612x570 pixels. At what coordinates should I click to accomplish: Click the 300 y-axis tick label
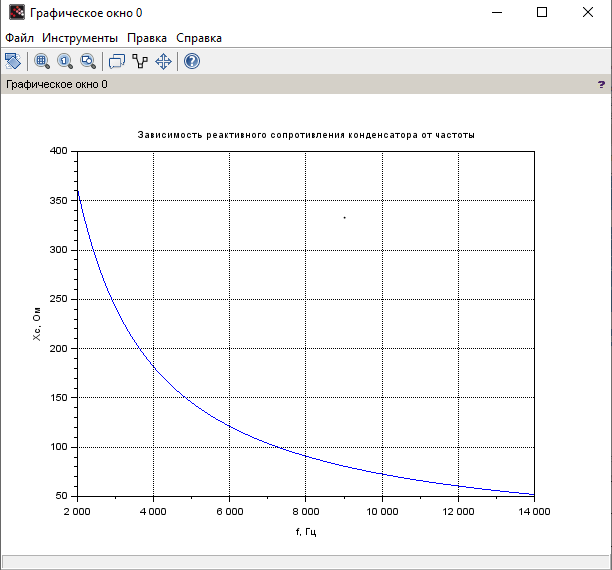click(59, 250)
